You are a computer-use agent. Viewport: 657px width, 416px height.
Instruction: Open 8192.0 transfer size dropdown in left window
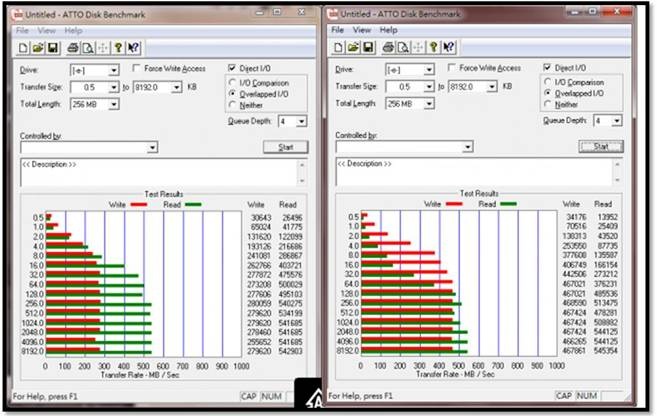176,87
